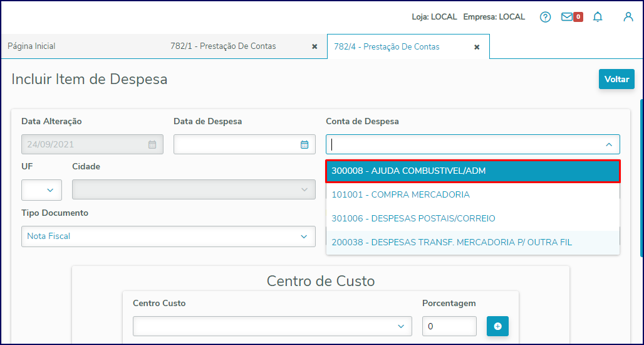Click the Centro de Custo heading
Viewport: 644px width, 345px height.
[321, 281]
